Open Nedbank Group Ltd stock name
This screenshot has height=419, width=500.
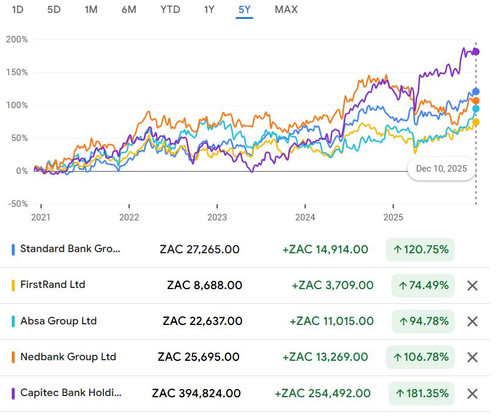68,357
